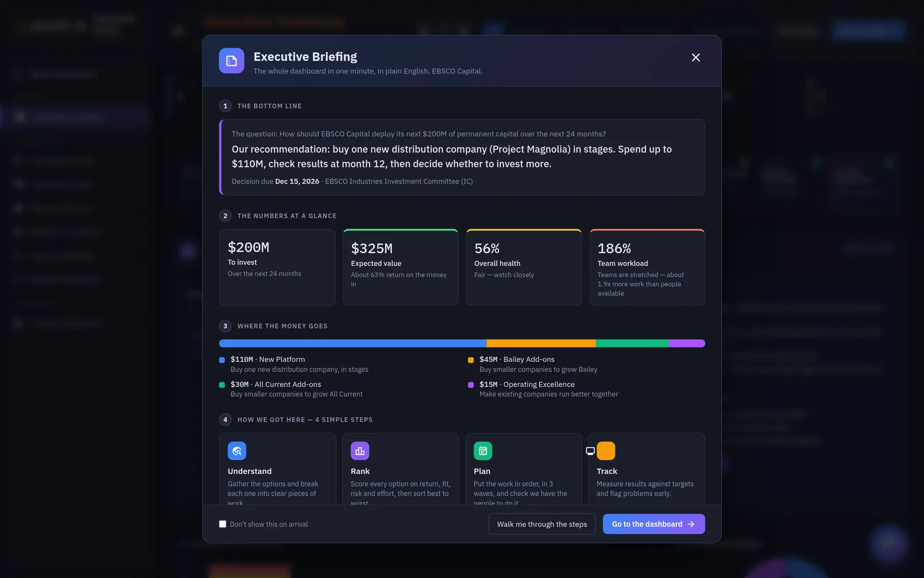Click the $110M New Platform legend label

pyautogui.click(x=267, y=359)
